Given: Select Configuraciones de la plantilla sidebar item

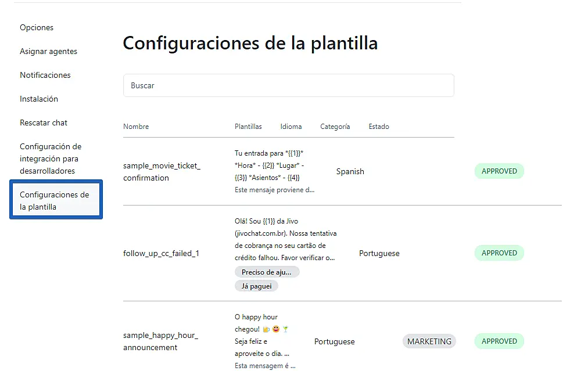Looking at the screenshot, I should pos(55,200).
